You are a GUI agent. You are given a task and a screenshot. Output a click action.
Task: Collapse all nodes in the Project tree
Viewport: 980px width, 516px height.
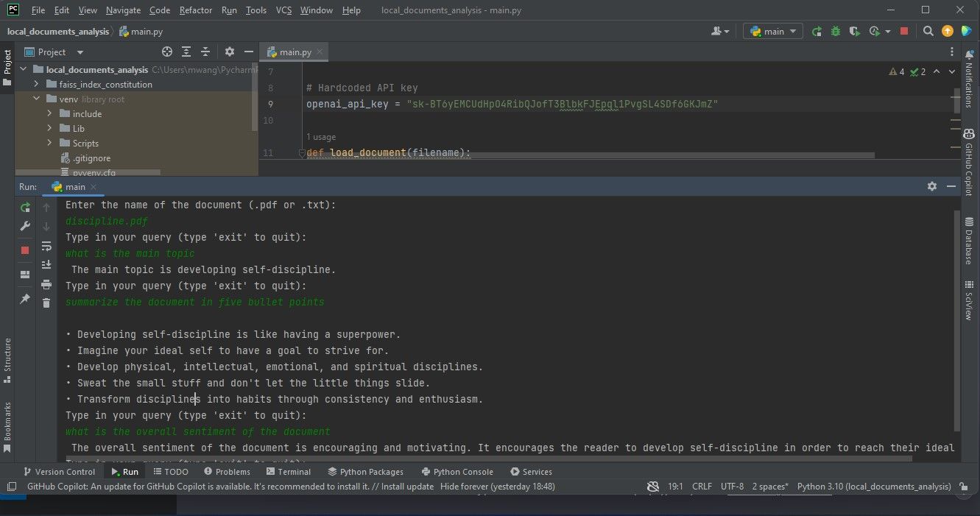pyautogui.click(x=205, y=52)
